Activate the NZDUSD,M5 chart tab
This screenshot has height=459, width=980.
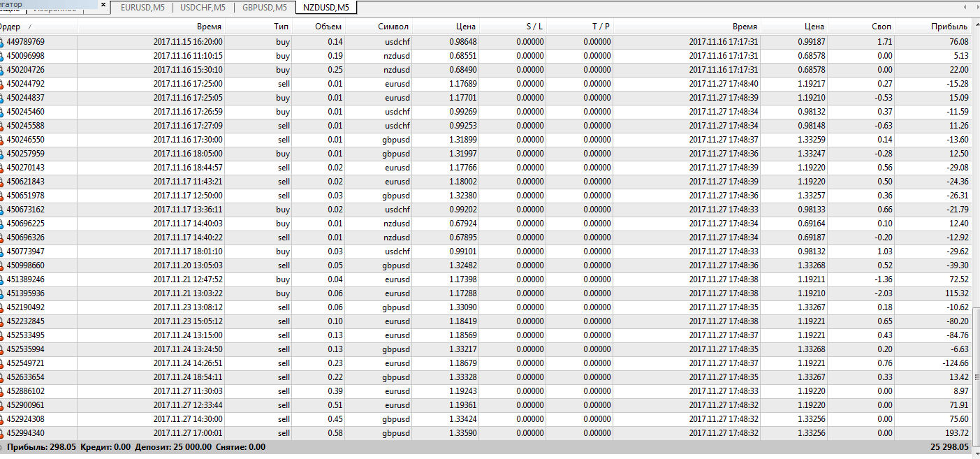click(x=326, y=8)
